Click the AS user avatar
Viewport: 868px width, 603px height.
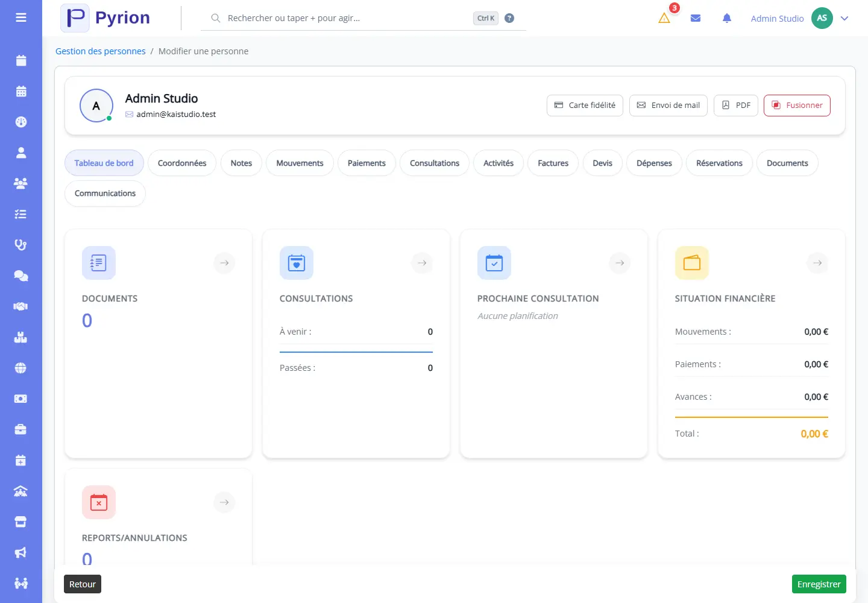pyautogui.click(x=822, y=18)
